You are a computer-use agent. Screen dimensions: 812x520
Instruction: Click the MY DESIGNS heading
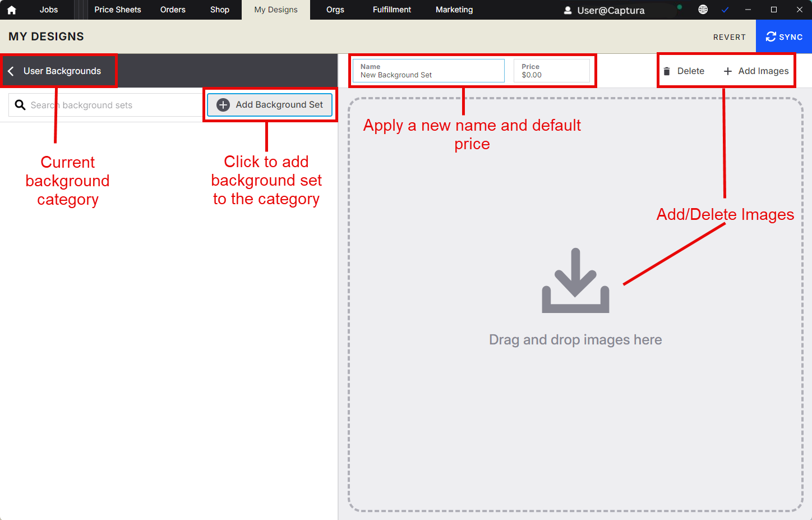[46, 36]
